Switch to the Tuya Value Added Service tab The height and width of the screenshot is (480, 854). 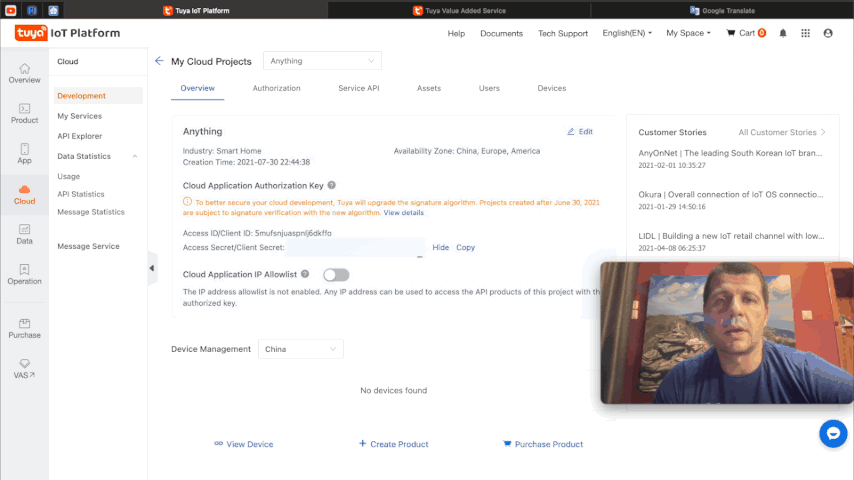point(459,10)
